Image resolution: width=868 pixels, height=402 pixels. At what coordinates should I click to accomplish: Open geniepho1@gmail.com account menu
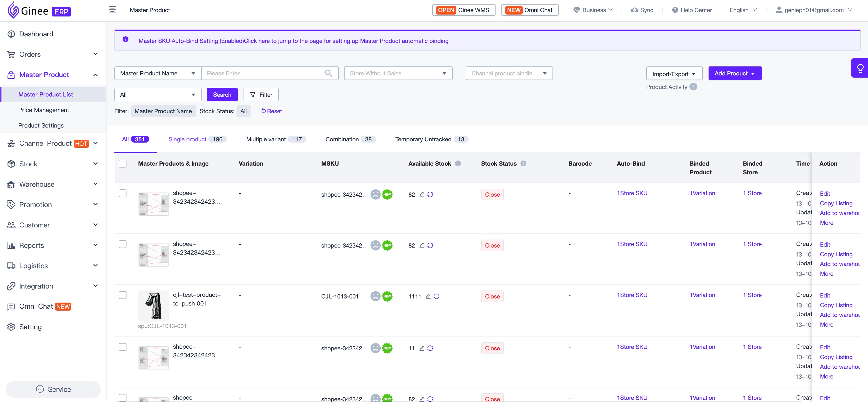coord(813,10)
